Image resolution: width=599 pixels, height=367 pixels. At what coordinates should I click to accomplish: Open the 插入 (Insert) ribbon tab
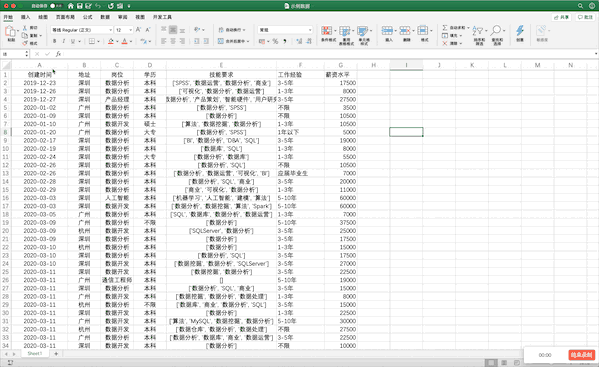click(x=25, y=17)
